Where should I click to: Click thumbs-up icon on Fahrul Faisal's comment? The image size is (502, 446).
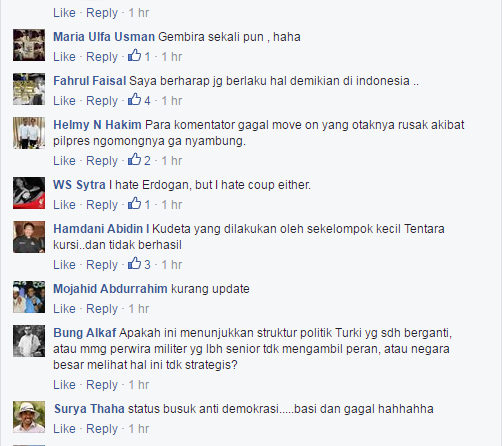point(135,99)
